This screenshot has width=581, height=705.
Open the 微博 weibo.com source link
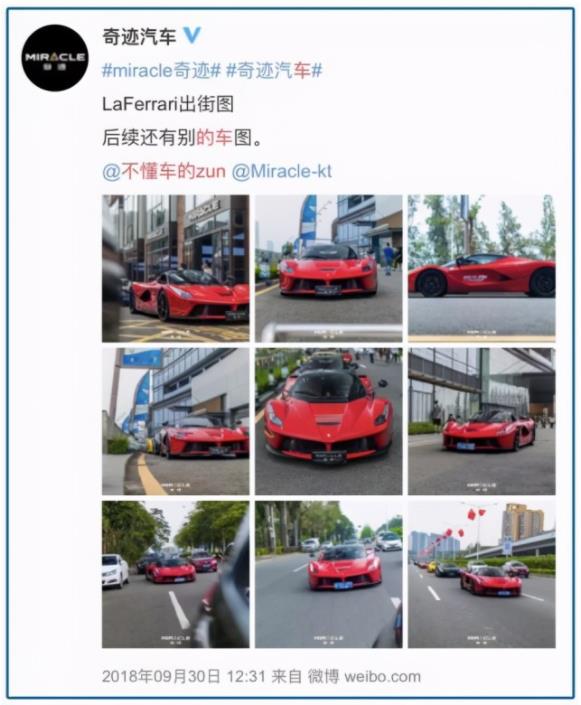(364, 676)
